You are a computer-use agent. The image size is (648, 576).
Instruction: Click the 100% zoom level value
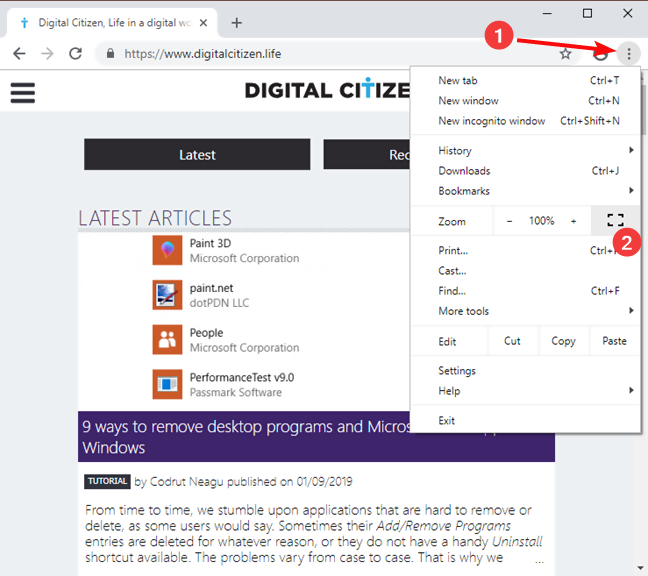point(541,221)
